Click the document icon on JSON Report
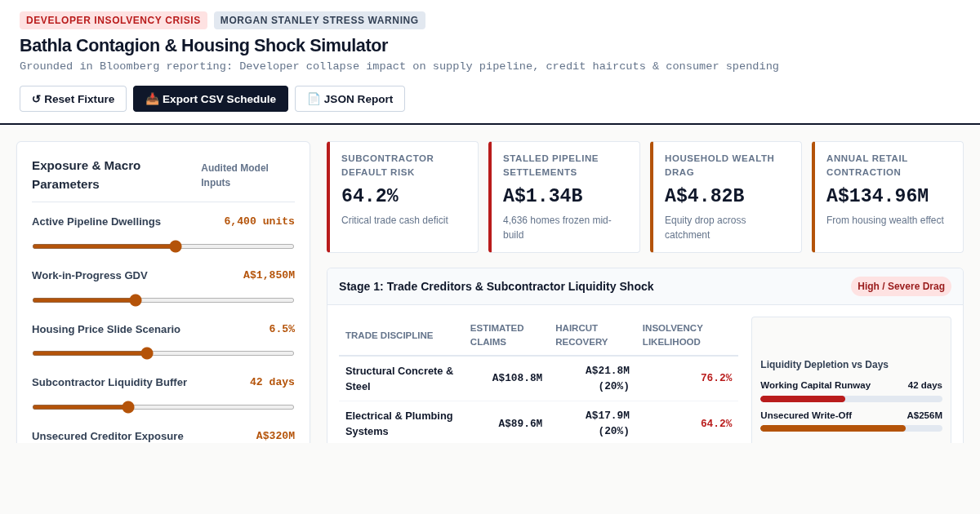Screen dimensions: 980x514 314,99
